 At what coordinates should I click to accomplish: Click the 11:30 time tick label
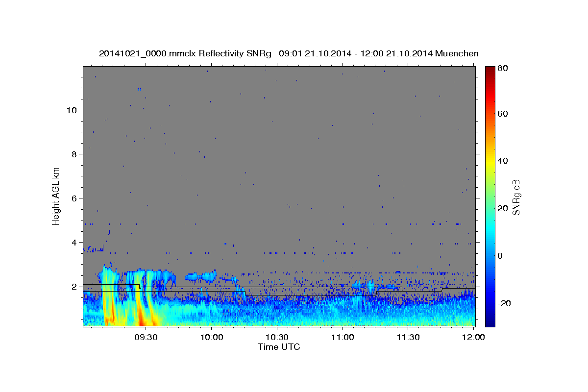(408, 338)
